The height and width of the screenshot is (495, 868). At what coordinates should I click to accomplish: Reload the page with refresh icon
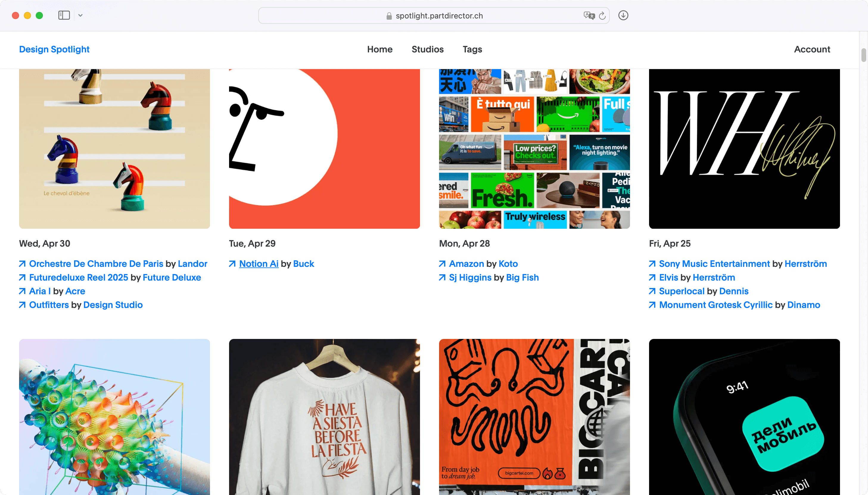tap(602, 16)
